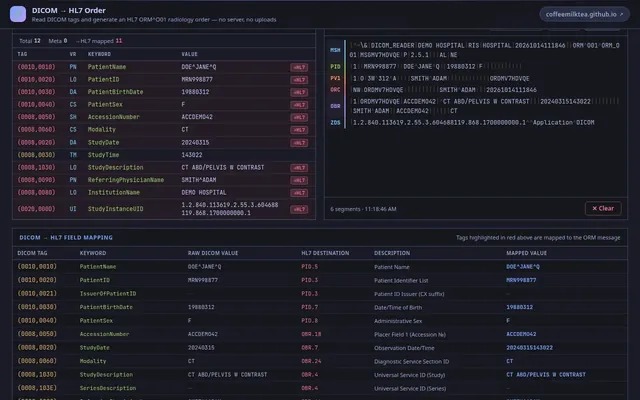Click mapped value 20240315143022
The image size is (640, 400).
(x=529, y=348)
